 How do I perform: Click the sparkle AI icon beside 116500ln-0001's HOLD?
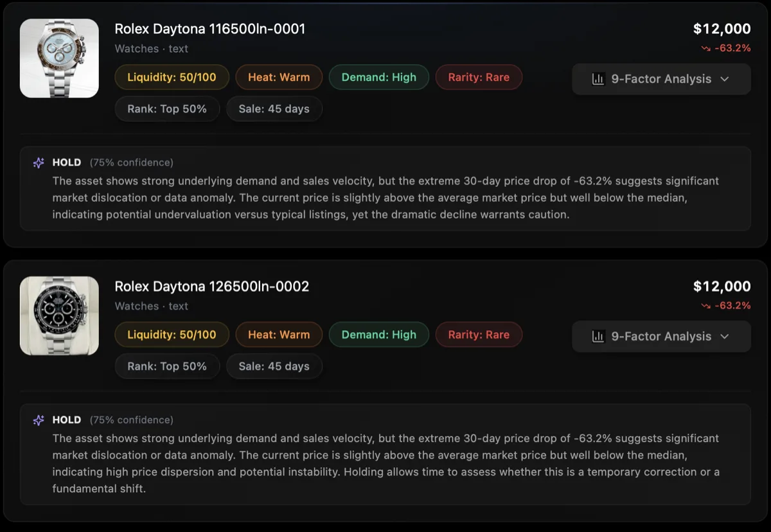point(39,163)
